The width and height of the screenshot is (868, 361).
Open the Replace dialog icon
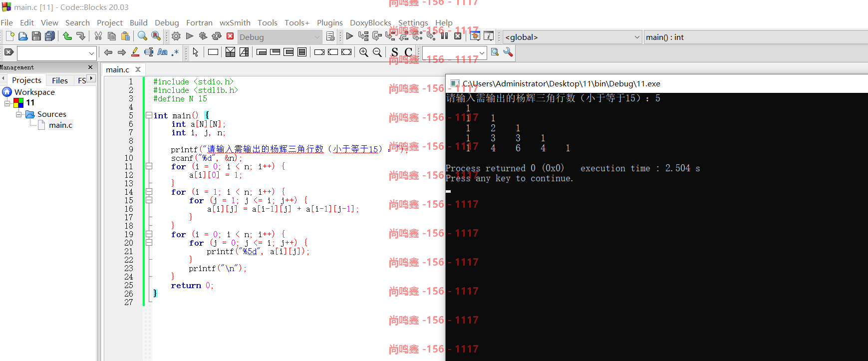point(156,36)
